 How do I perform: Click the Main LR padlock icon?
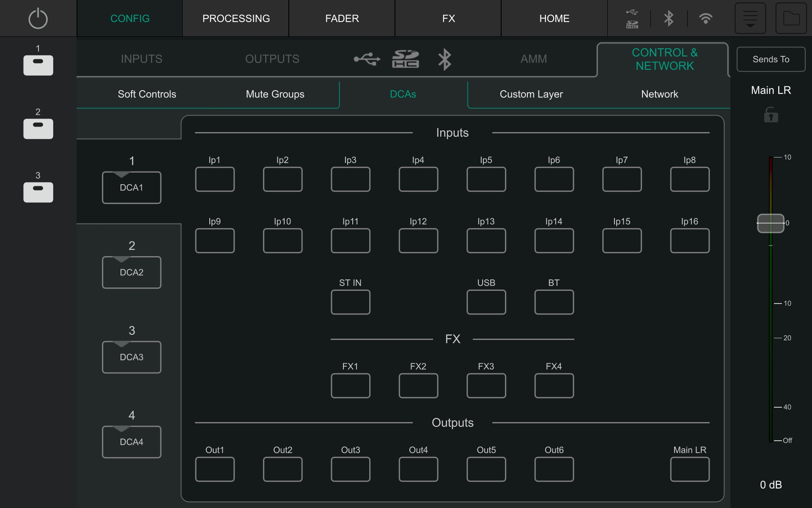click(x=771, y=115)
